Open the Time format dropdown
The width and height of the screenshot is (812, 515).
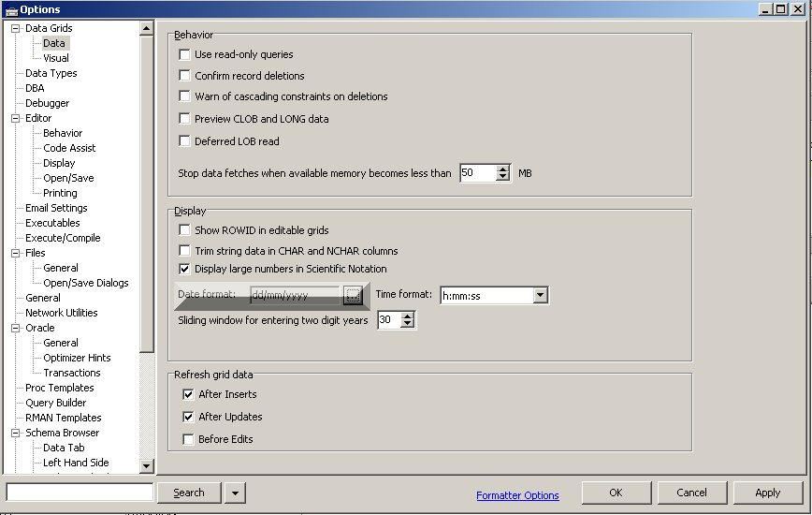pos(540,295)
